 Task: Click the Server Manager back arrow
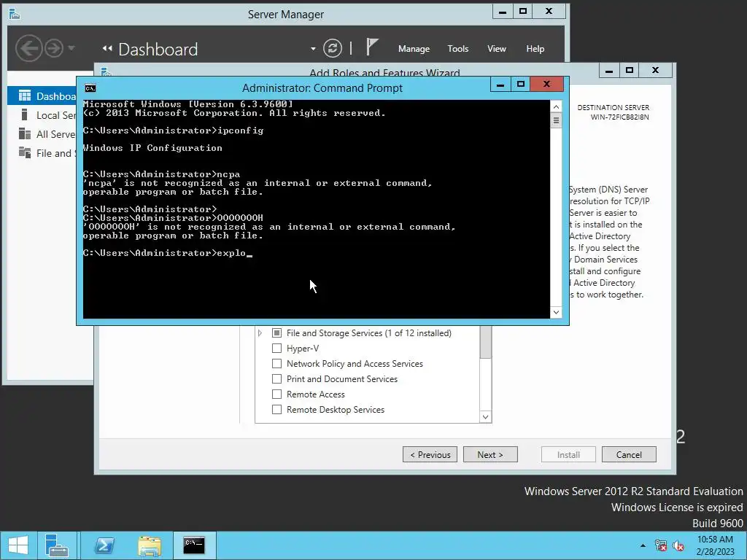click(x=28, y=48)
